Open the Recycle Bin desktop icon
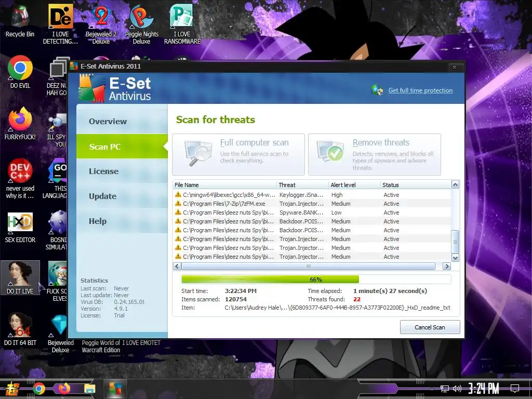Viewport: 532px width, 399px height. 20,21
